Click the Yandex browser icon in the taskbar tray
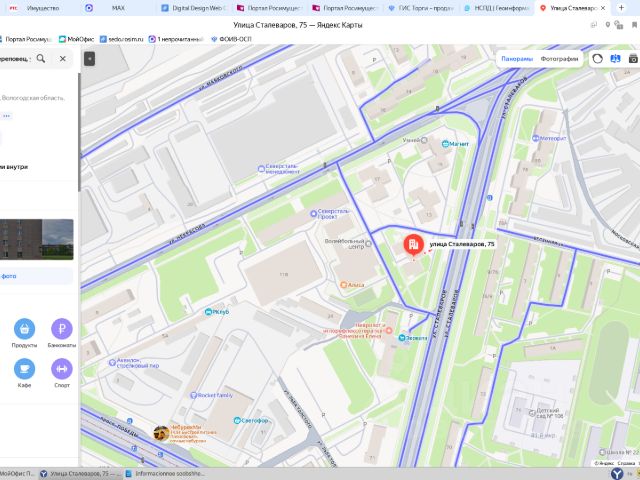Screen dimensions: 640x480 pyautogui.click(x=617, y=473)
